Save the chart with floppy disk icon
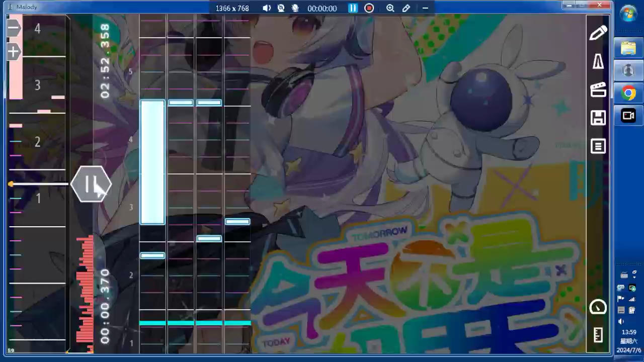Image resolution: width=644 pixels, height=362 pixels. pos(598,118)
